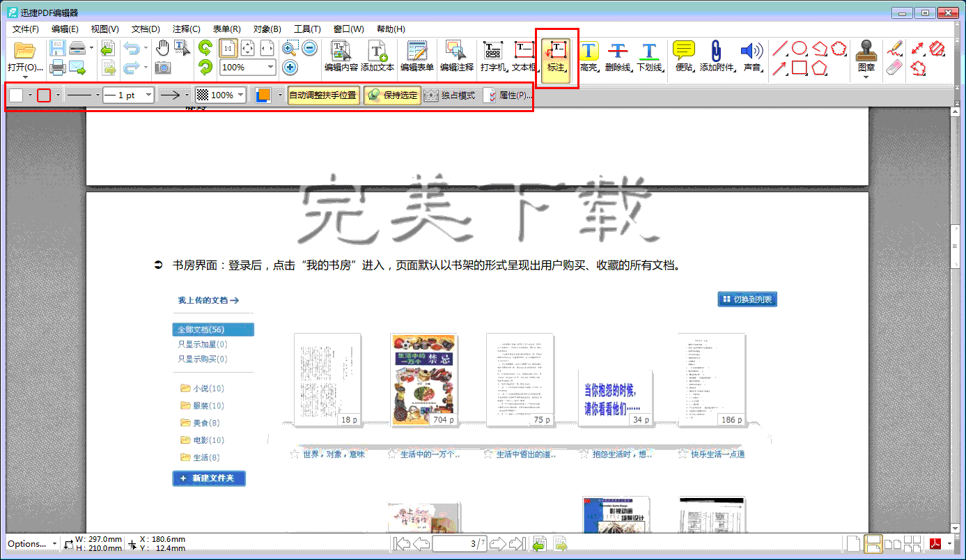This screenshot has width=966, height=560.
Task: Send the document by email icon
Action: (77, 68)
